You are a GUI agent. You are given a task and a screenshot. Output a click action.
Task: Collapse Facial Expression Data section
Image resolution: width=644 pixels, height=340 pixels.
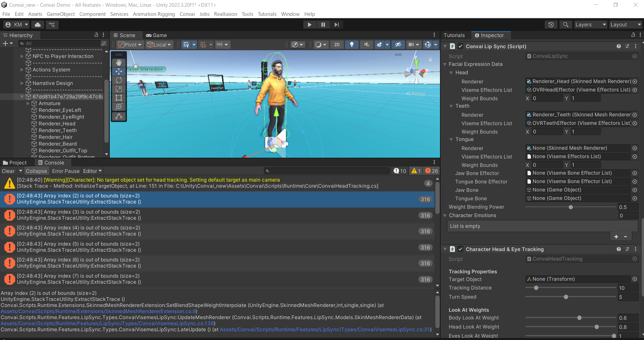click(445, 64)
